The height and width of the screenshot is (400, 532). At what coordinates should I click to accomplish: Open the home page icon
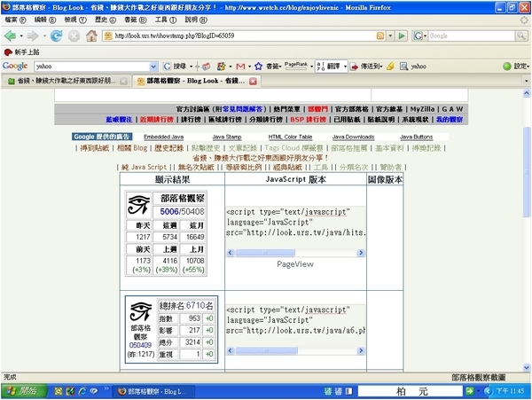(x=91, y=35)
